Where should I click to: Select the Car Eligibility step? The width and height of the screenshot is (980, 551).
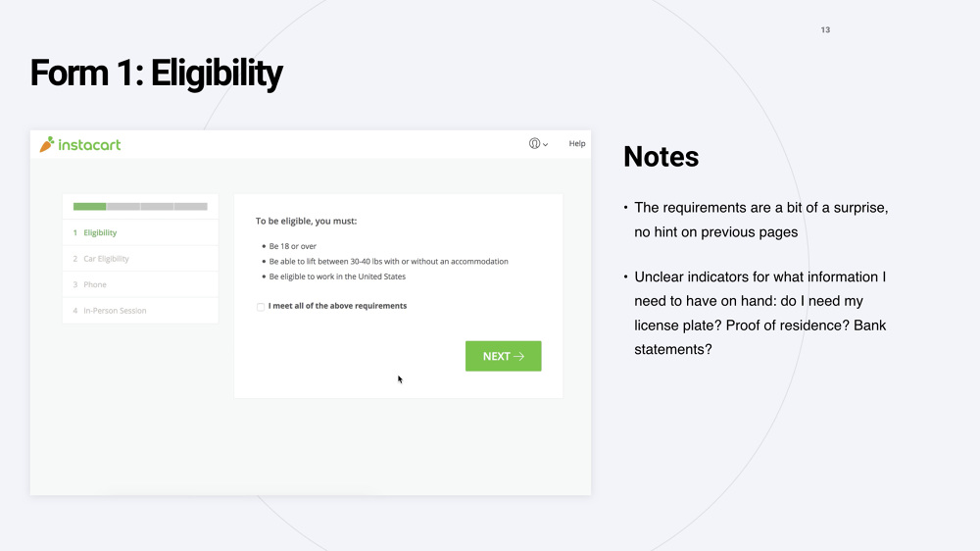[140, 258]
